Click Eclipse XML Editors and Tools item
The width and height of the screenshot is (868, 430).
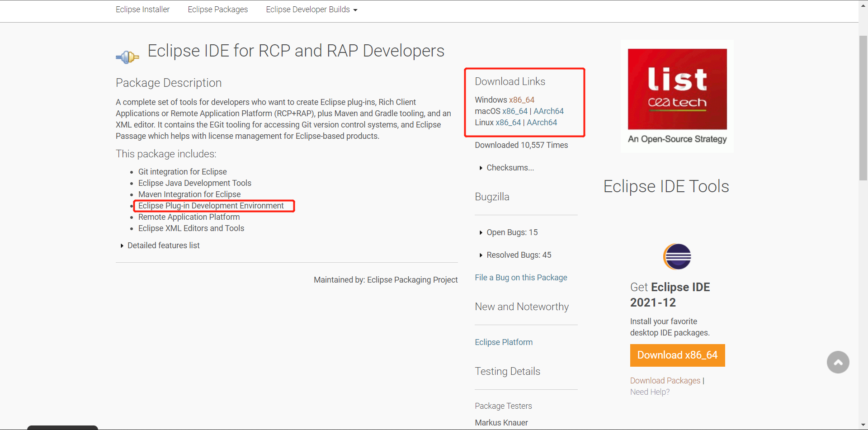[x=191, y=228]
